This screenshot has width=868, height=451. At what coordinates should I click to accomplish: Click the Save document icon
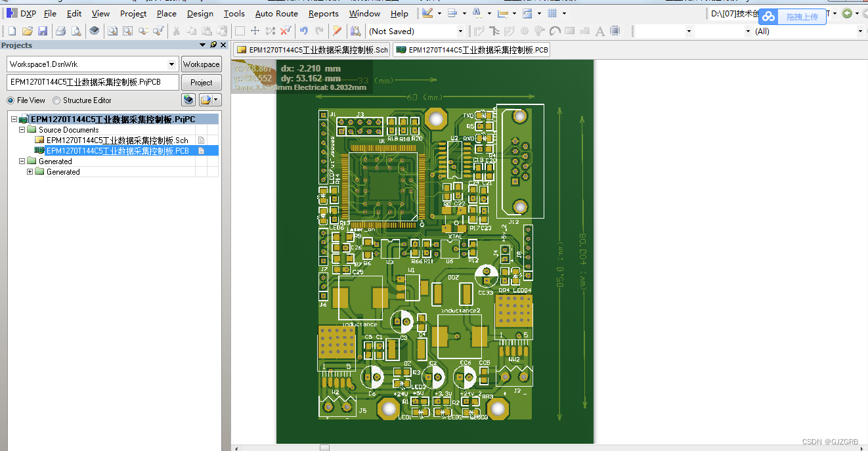43,31
